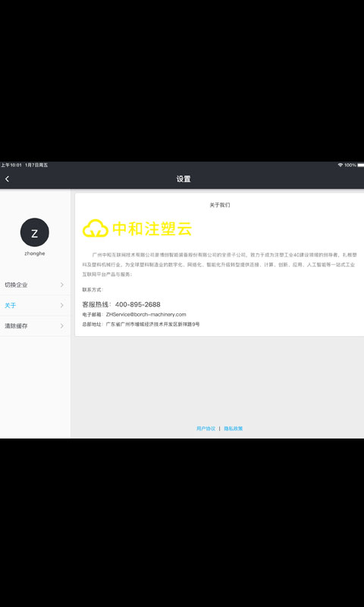Click the 中和注塑云 brand text
Viewport: 364px width, 607px height.
pos(152,228)
